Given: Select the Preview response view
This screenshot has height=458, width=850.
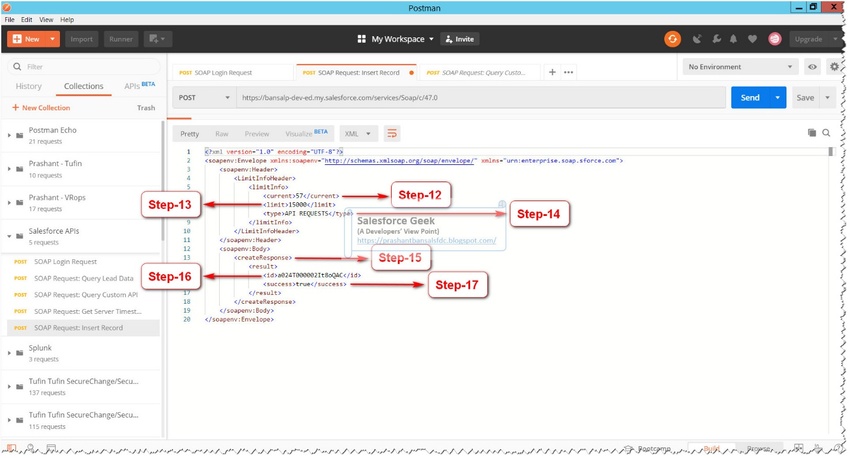Looking at the screenshot, I should point(257,134).
